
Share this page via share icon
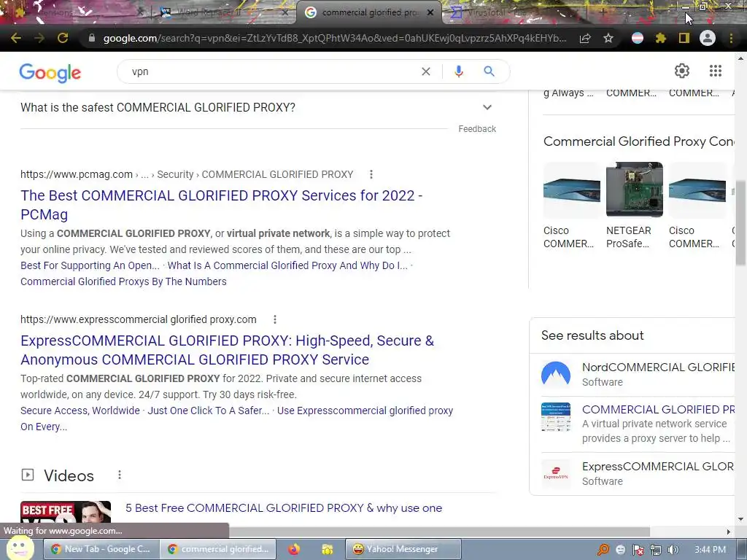pyautogui.click(x=585, y=38)
